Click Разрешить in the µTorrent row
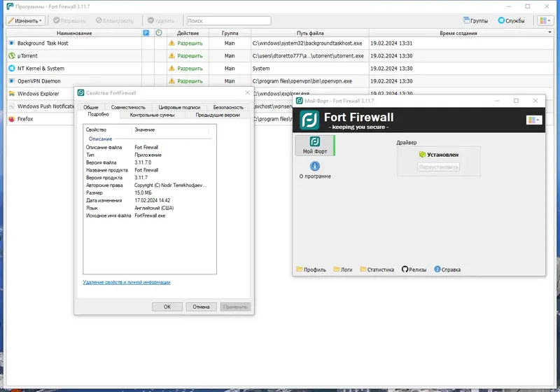 tap(190, 56)
